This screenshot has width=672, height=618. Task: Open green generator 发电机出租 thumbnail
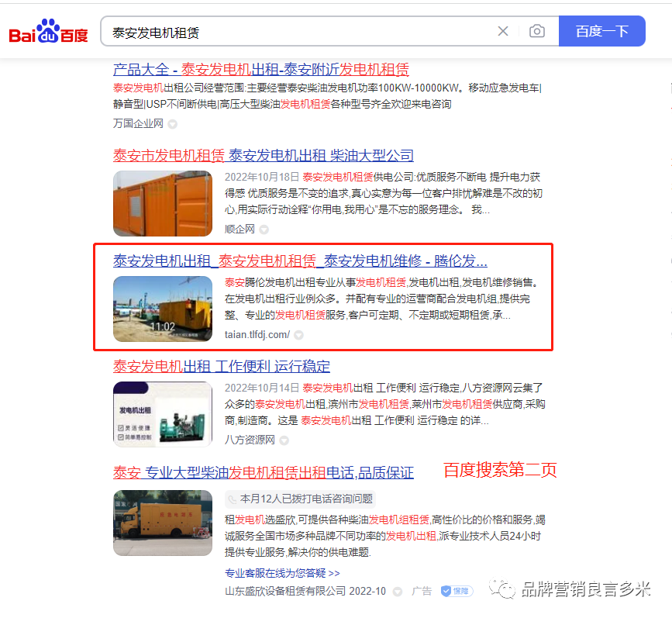163,414
